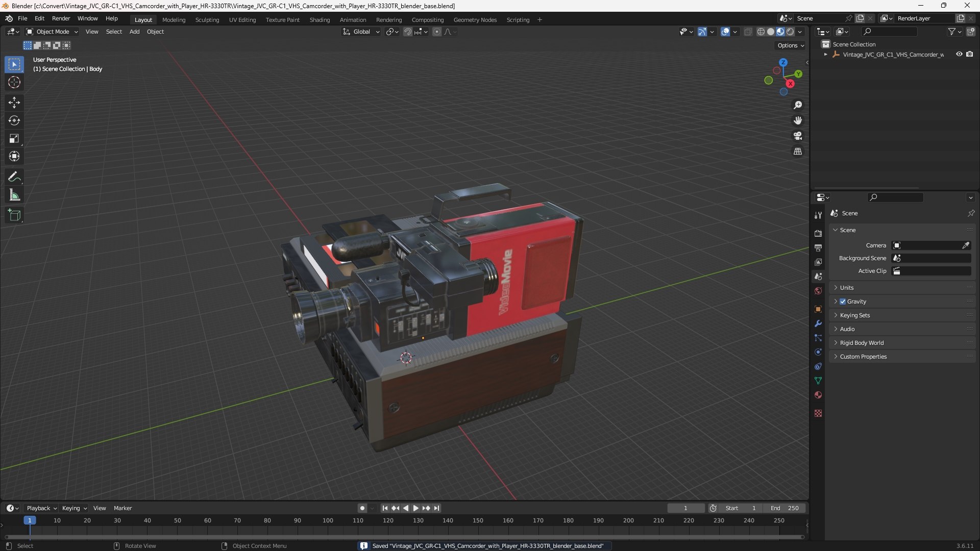Open the Options dropdown in viewport
The width and height of the screenshot is (980, 551).
[791, 45]
